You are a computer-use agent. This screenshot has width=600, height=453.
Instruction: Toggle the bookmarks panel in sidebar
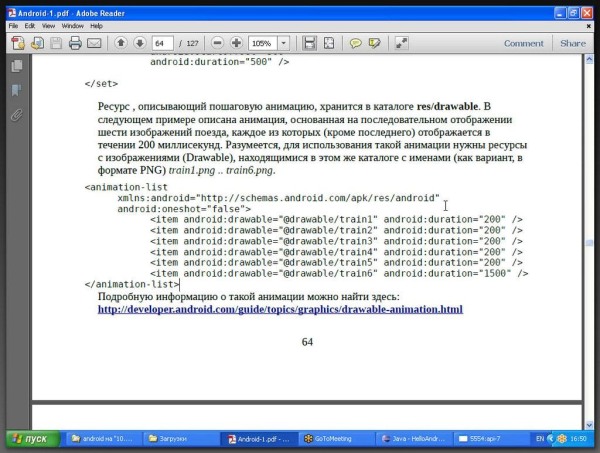pyautogui.click(x=16, y=90)
